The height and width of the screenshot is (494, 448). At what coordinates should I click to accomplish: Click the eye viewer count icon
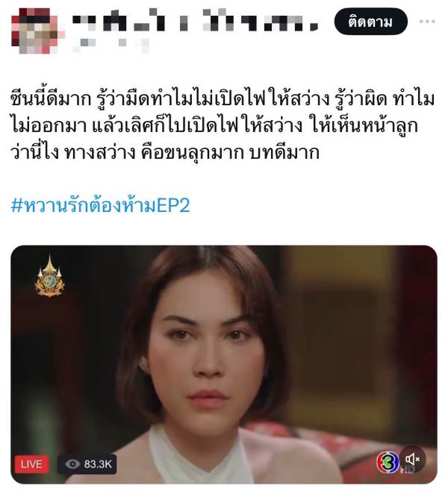tap(72, 463)
